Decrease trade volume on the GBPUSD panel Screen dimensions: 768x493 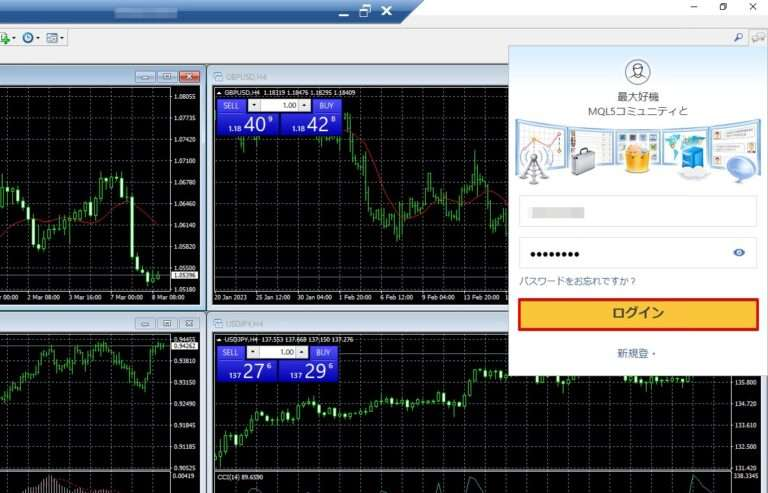(x=254, y=105)
